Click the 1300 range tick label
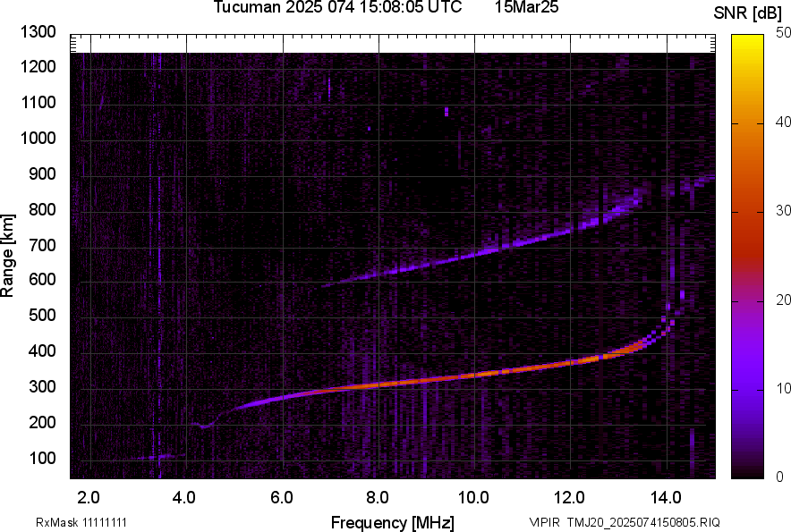This screenshot has height=532, width=791. (x=38, y=32)
